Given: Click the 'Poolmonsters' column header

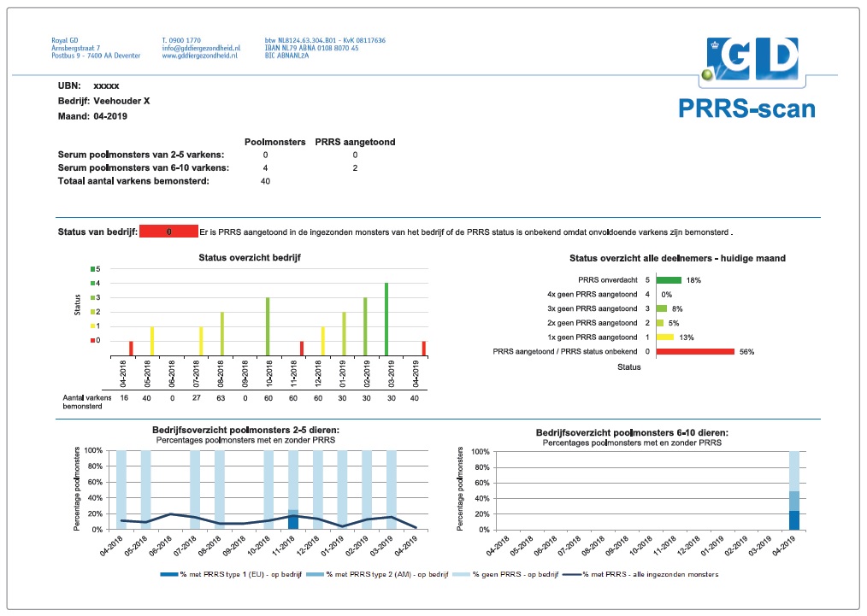Looking at the screenshot, I should coord(274,142).
